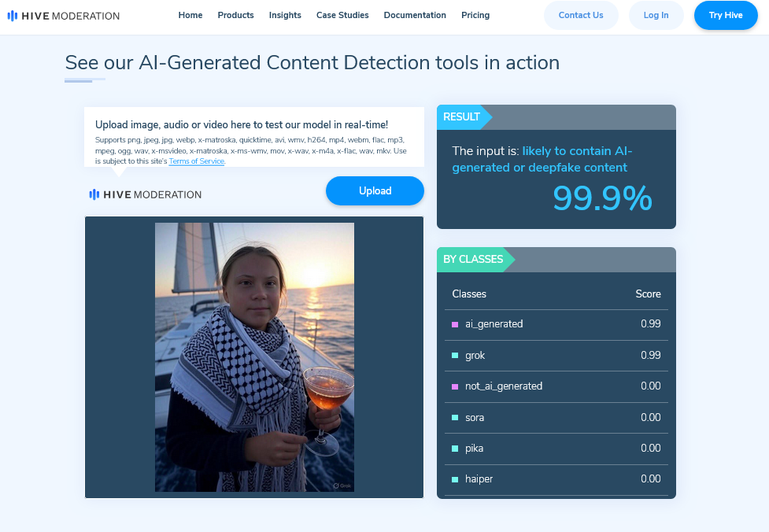Click the pink square beside not_ai_generated
This screenshot has width=769, height=532.
[x=455, y=386]
